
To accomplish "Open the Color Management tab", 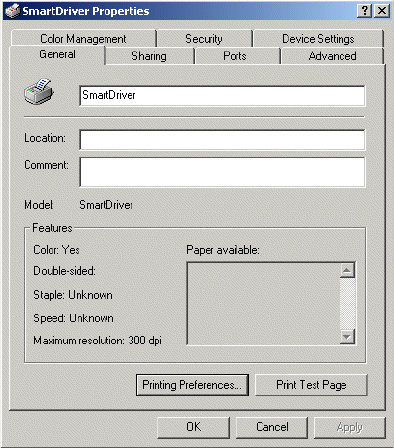I will [x=83, y=38].
